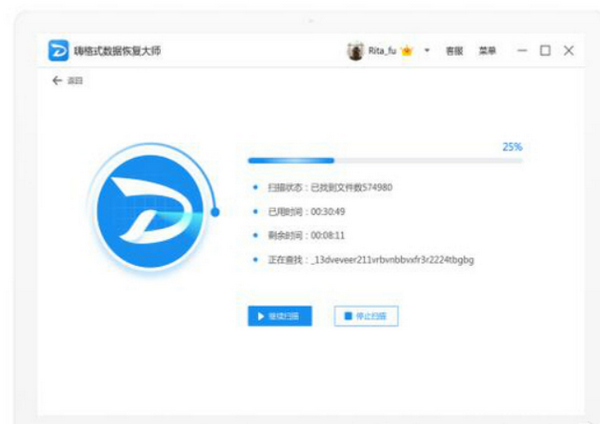Click the dot on the circular scan ring
600x424 pixels.
pos(215,211)
